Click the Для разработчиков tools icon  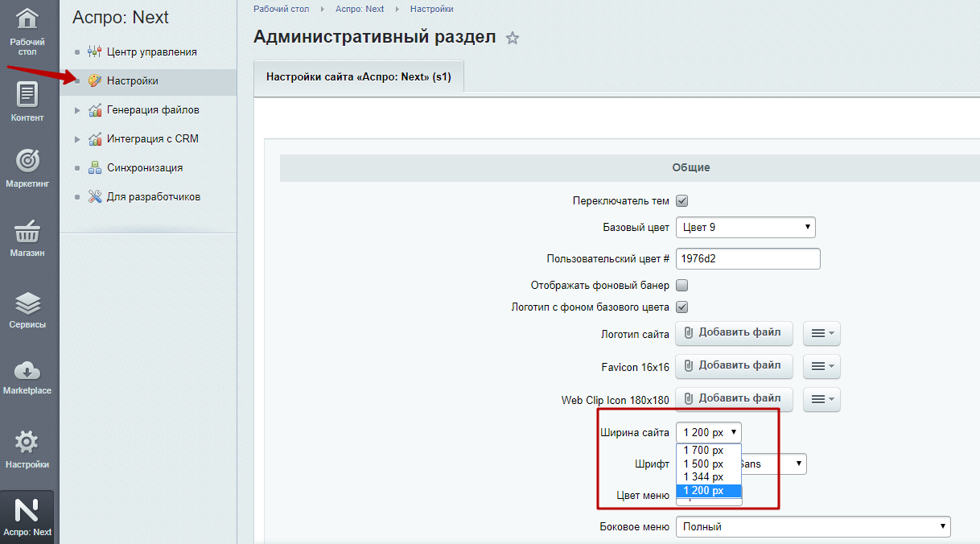pyautogui.click(x=94, y=197)
